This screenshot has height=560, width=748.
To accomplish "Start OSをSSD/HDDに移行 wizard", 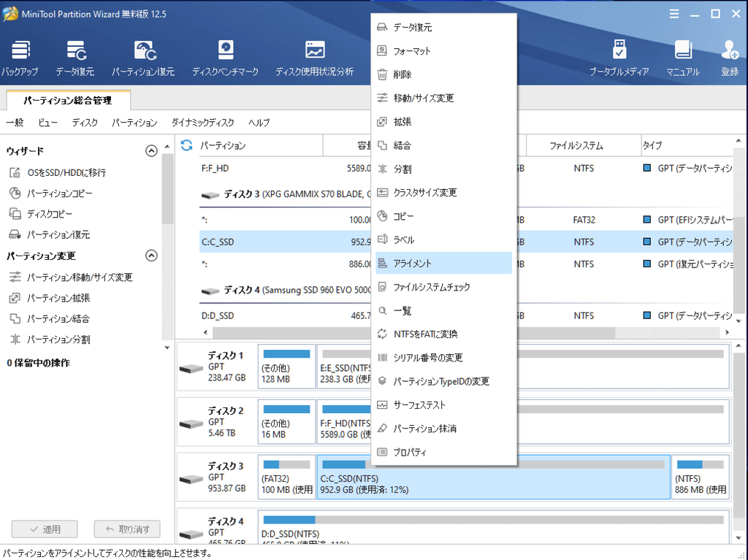I will 57,173.
